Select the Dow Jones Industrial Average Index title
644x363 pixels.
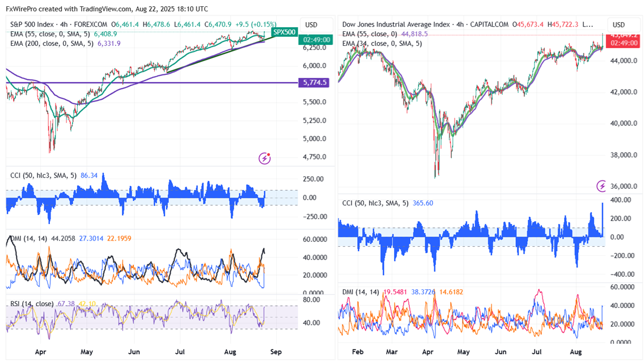pyautogui.click(x=425, y=24)
